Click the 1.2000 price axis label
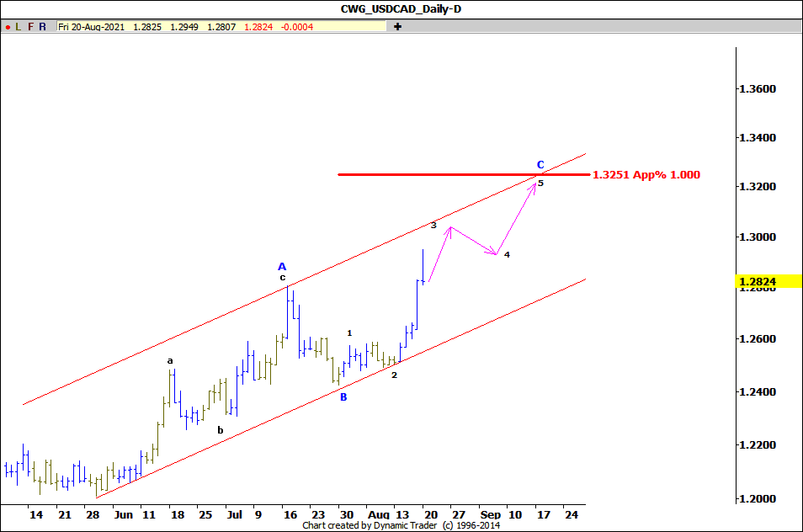 tap(758, 499)
